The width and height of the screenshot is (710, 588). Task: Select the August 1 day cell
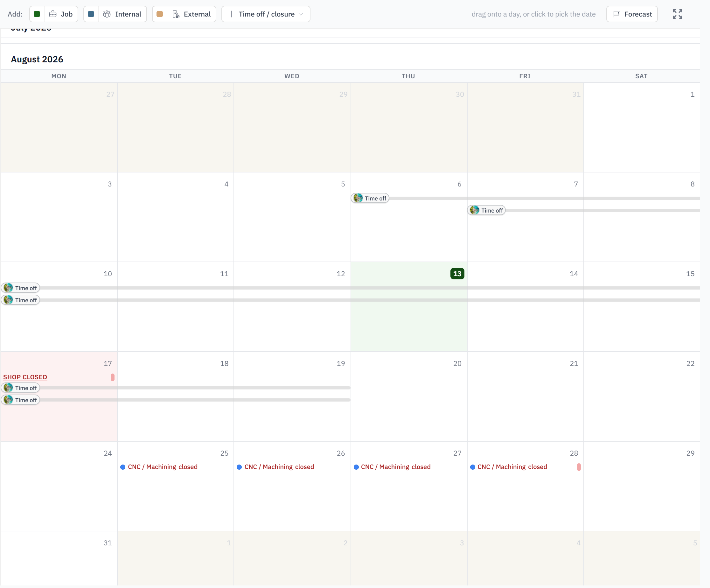642,127
